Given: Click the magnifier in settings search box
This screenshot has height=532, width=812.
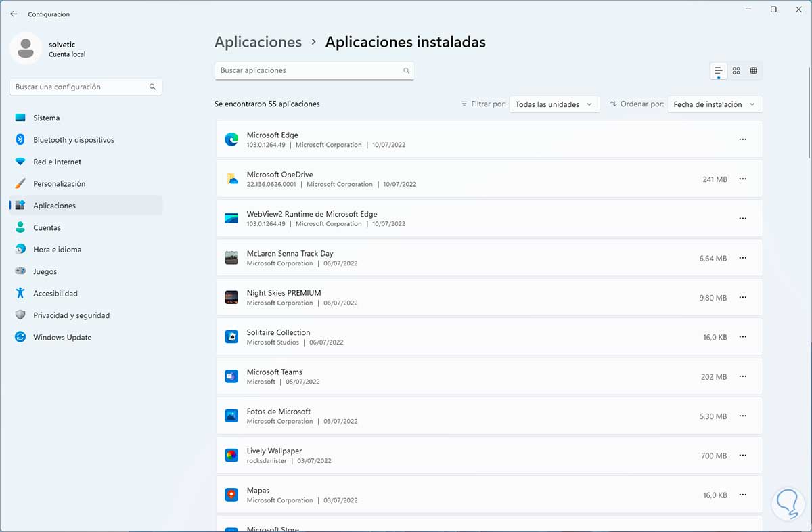Looking at the screenshot, I should coord(152,87).
